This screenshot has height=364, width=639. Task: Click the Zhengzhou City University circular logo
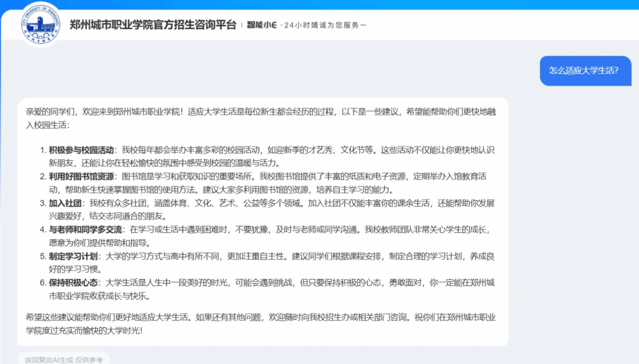(x=41, y=23)
